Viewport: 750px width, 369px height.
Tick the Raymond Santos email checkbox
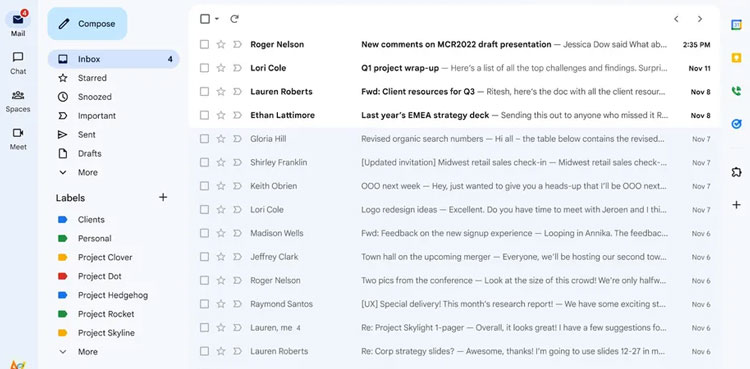[x=204, y=304]
